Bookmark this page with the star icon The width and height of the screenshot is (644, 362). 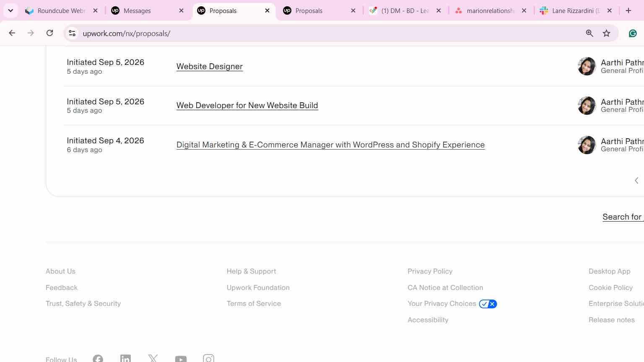point(606,33)
